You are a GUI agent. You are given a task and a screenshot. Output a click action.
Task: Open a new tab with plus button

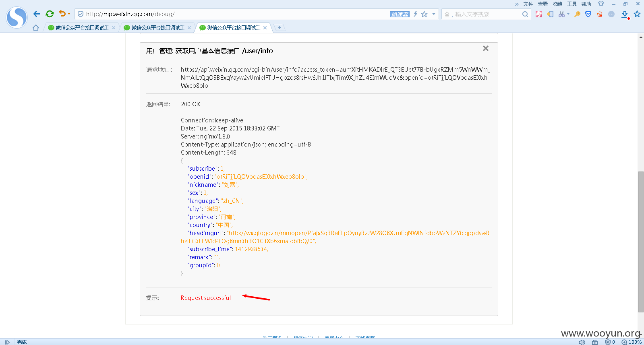tap(279, 27)
